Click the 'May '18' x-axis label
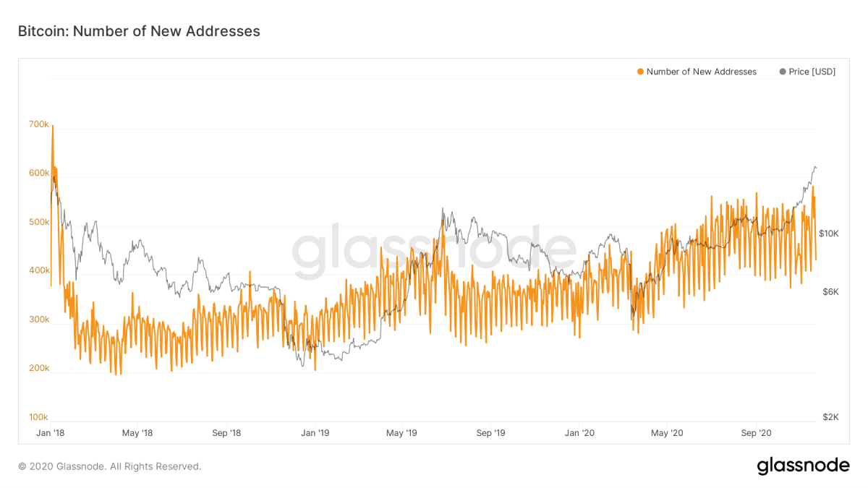 [137, 433]
